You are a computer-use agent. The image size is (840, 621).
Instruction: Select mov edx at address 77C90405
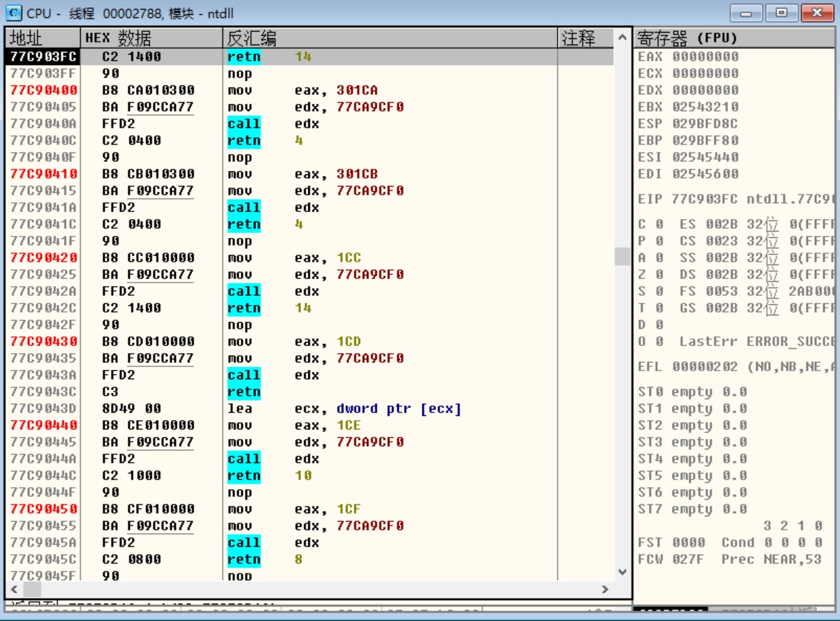pos(316,107)
